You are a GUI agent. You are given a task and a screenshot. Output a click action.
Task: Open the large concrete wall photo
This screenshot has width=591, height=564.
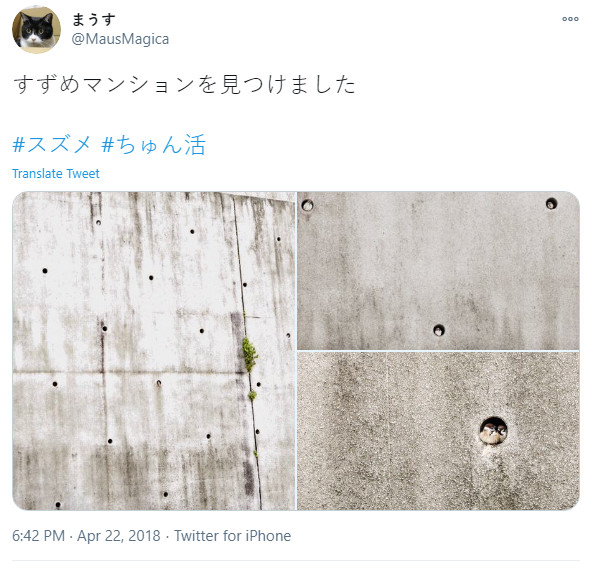tap(154, 351)
